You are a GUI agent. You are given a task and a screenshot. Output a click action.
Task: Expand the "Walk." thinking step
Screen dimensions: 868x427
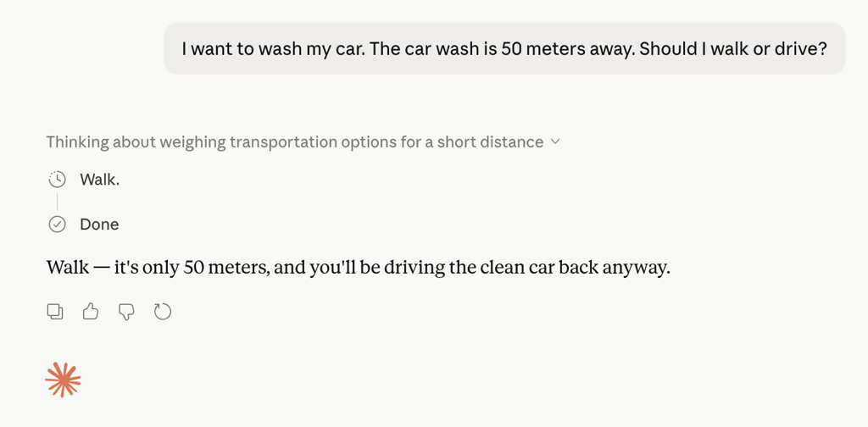(99, 180)
